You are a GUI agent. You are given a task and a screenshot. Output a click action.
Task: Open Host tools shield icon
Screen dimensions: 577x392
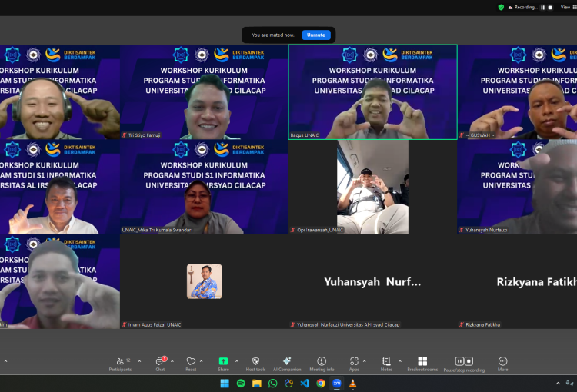tap(255, 363)
